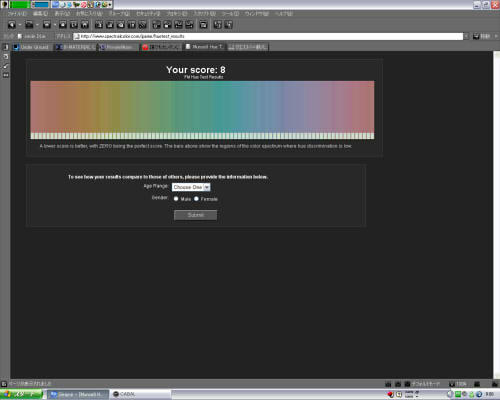Click the red circle tray icon in taskbar
This screenshot has height=400, width=500.
pyautogui.click(x=391, y=395)
